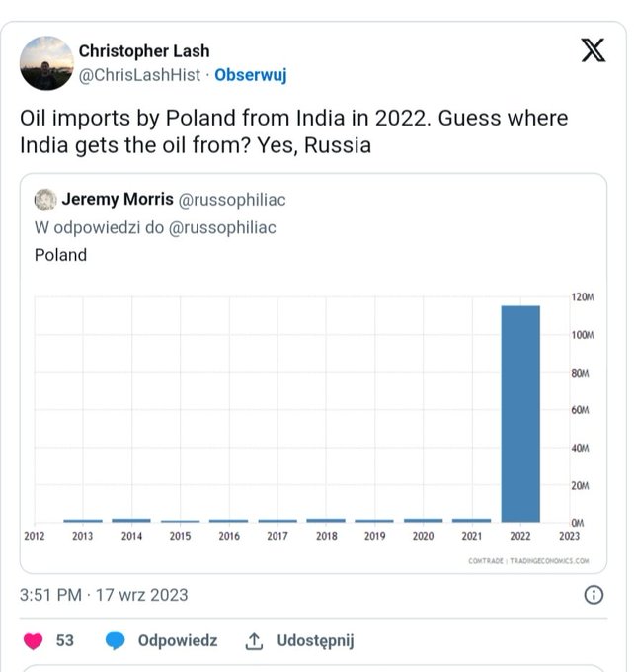The width and height of the screenshot is (634, 672).
Task: Open Christopher Lash's profile avatar
Action: (x=46, y=63)
